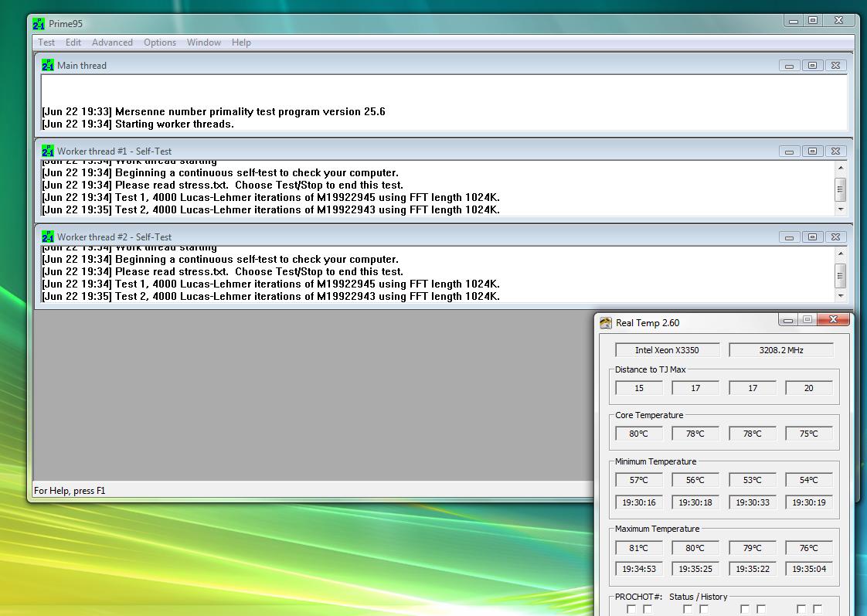Viewport: 867px width, 616px height.
Task: Click Minimum Temperature value '53°C'
Action: [x=752, y=480]
